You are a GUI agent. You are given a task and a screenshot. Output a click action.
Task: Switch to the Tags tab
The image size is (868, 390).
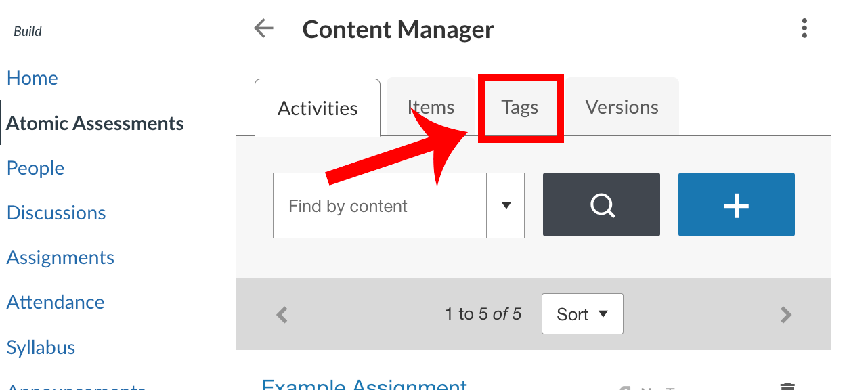tap(520, 107)
